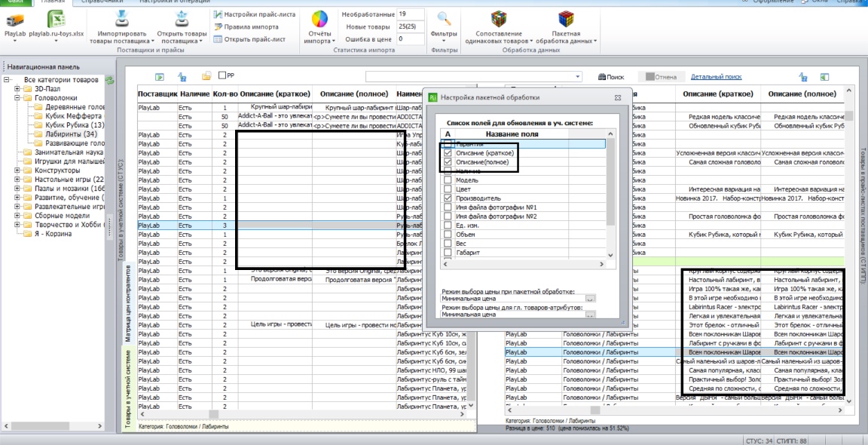
Task: Click the Новые товары value field
Action: click(x=410, y=26)
